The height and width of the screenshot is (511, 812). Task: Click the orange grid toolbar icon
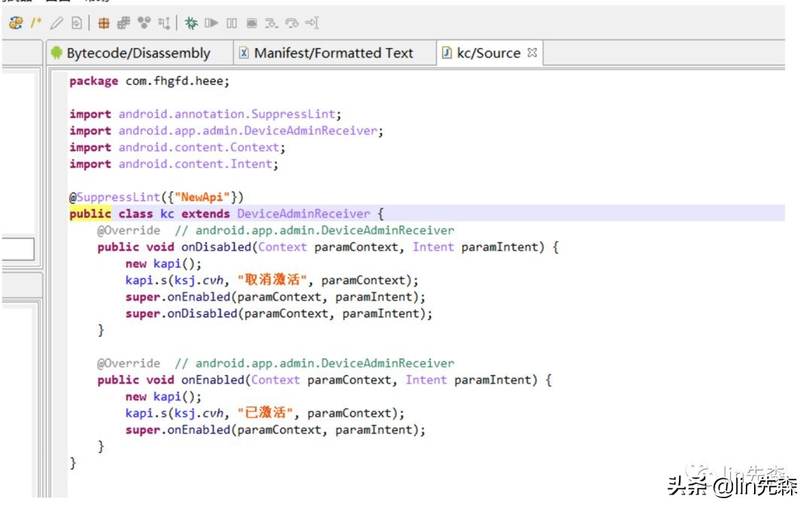[x=104, y=23]
